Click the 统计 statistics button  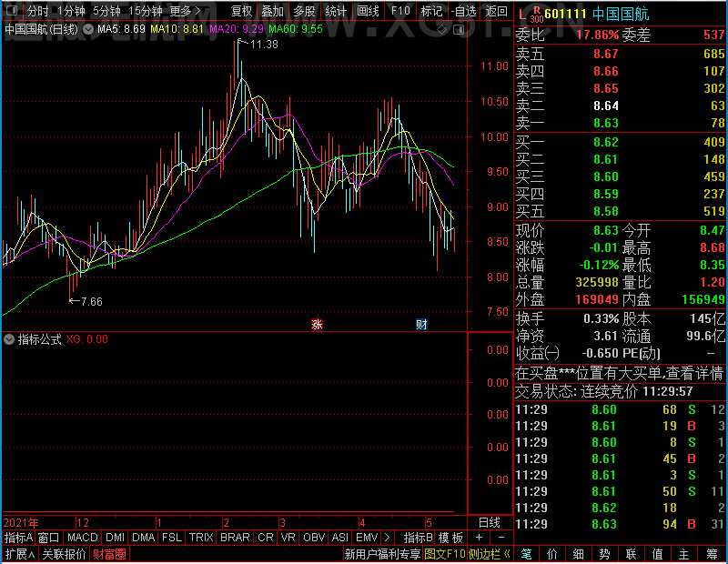[336, 11]
